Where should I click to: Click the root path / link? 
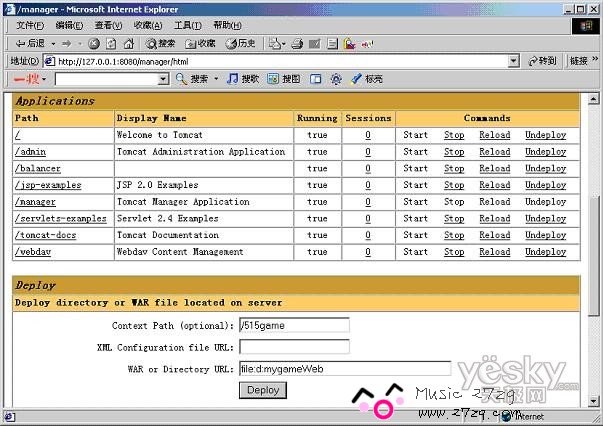tap(18, 135)
